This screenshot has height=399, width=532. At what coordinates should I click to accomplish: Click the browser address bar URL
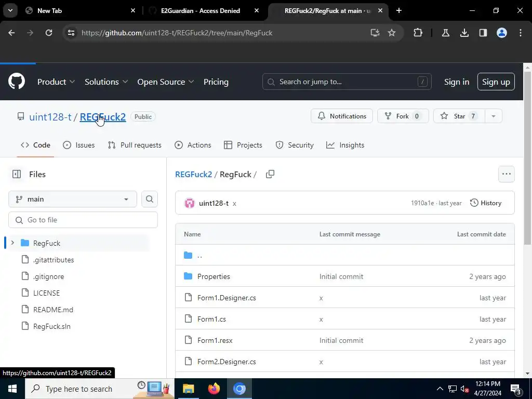[x=177, y=33]
